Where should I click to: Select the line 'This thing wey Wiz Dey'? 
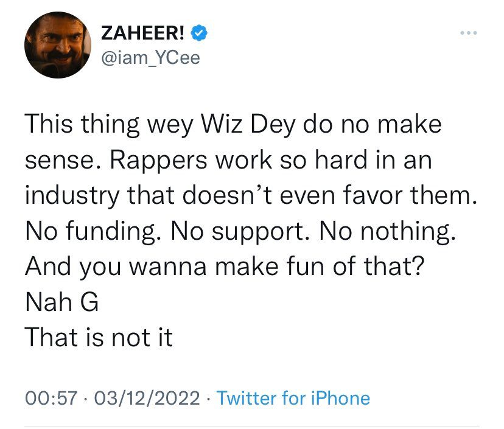(x=160, y=125)
